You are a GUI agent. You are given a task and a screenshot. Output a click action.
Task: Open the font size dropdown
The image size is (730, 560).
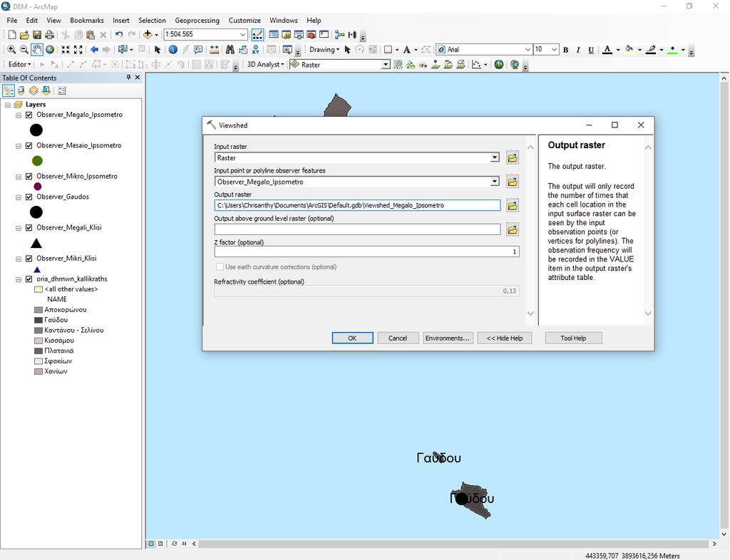(x=554, y=49)
